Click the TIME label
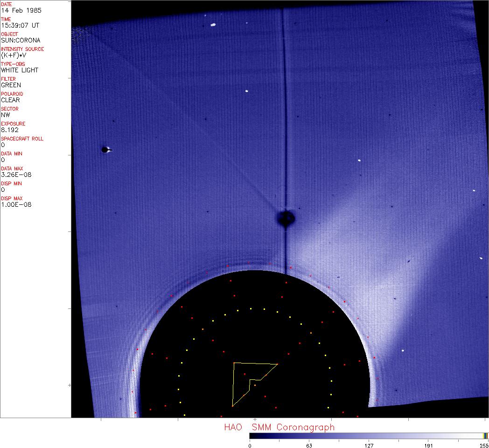Screen dimensions: 489x448 (6, 19)
